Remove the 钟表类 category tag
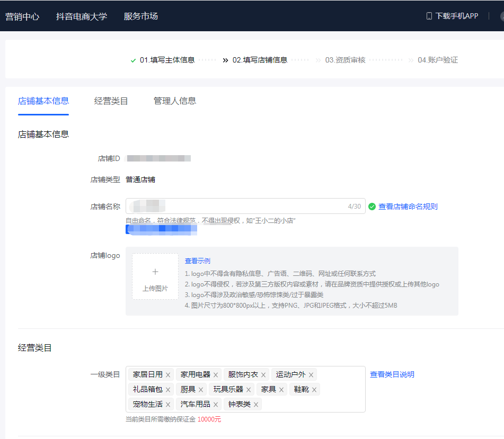 pyautogui.click(x=256, y=405)
